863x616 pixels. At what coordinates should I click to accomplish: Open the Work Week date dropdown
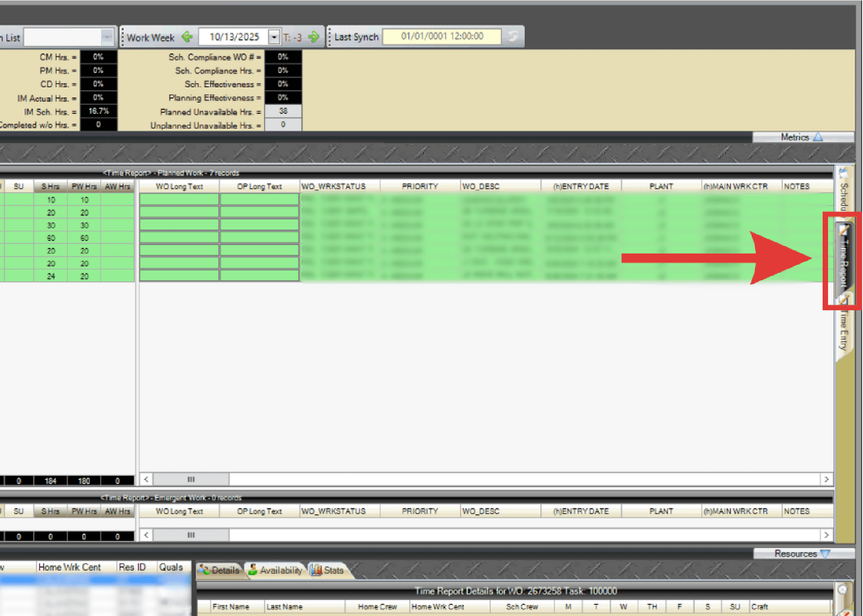(274, 37)
